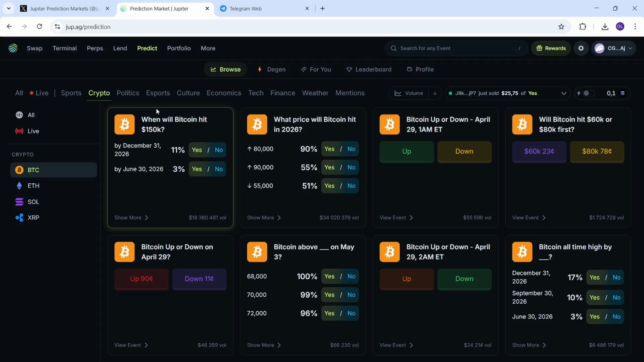Select the Browse tab

click(x=225, y=70)
